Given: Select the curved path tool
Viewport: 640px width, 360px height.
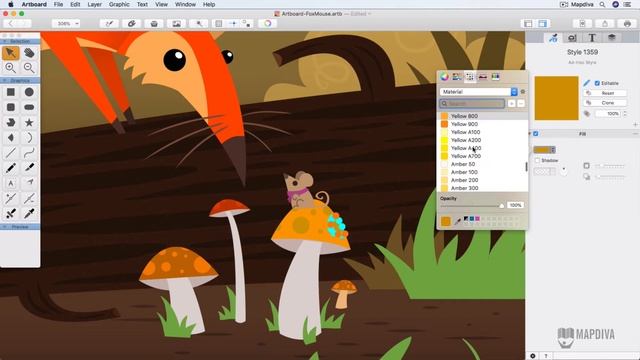Looking at the screenshot, I should pyautogui.click(x=29, y=153).
